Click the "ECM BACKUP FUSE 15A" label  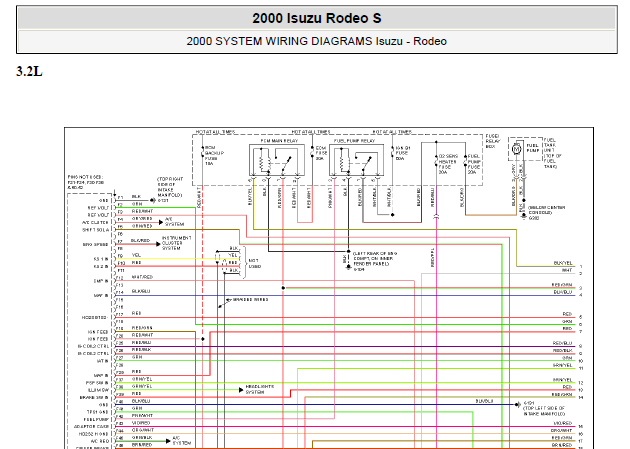(214, 156)
